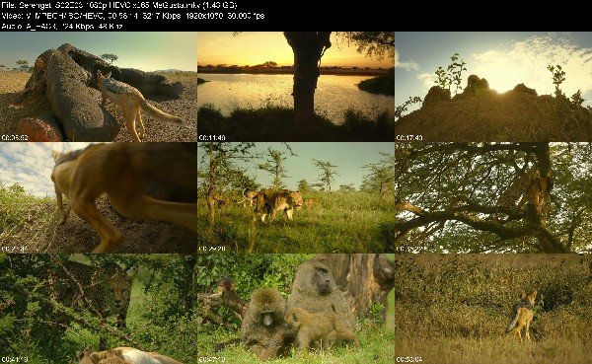
Task: Click the File name line in header
Action: coord(119,5)
